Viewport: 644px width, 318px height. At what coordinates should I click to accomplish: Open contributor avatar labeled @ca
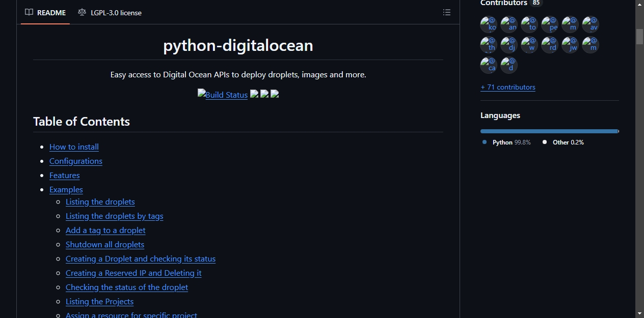489,65
